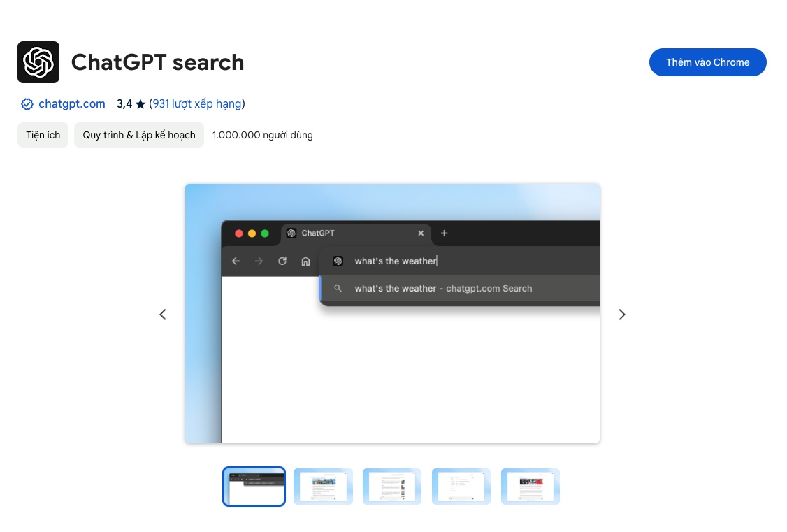Select the third screenshot thumbnail
Screen dimensions: 787x532
392,486
